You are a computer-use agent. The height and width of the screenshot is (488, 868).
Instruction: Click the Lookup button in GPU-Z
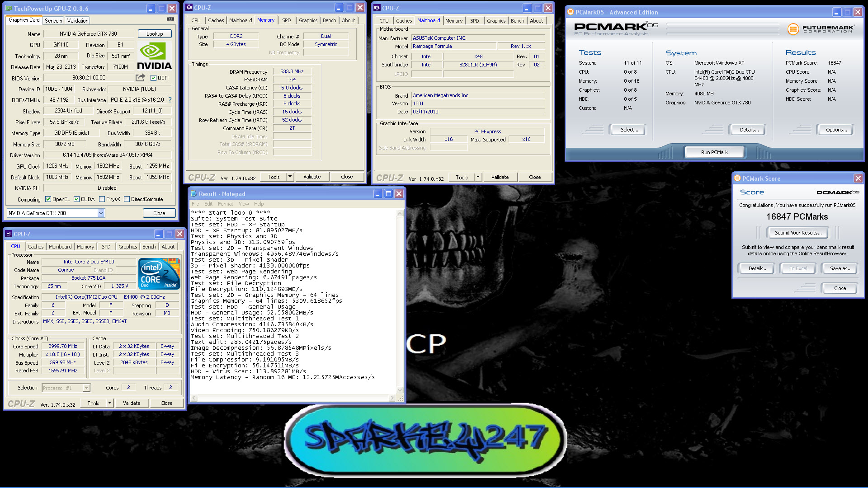(155, 34)
